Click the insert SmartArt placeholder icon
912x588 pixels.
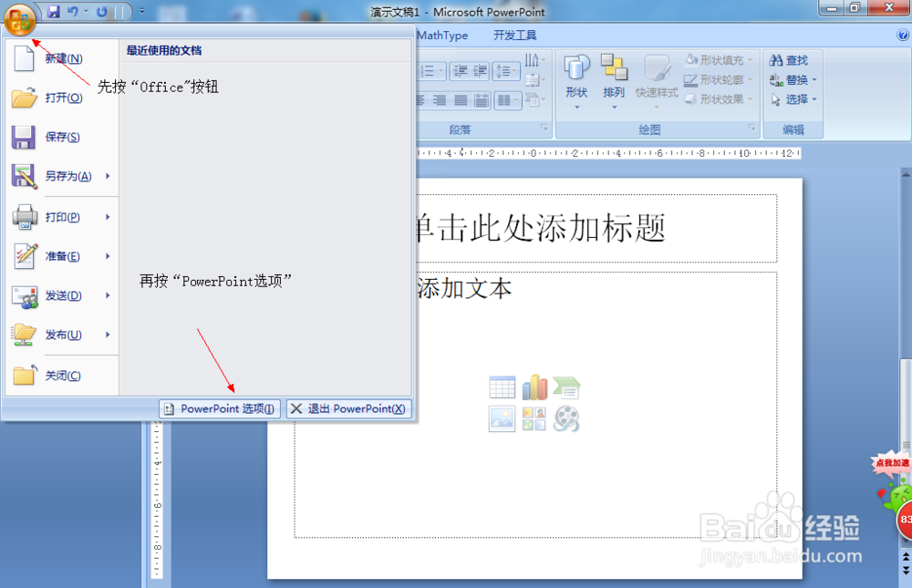point(566,387)
